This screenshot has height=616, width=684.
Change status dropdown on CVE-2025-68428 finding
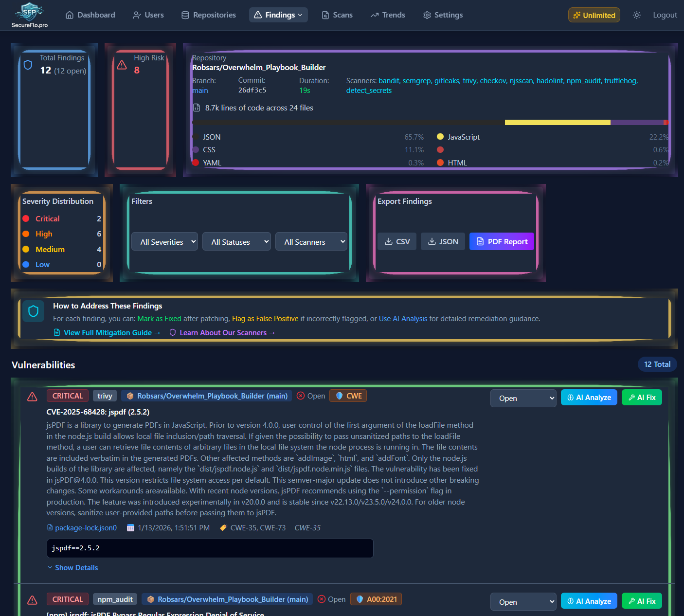coord(523,398)
